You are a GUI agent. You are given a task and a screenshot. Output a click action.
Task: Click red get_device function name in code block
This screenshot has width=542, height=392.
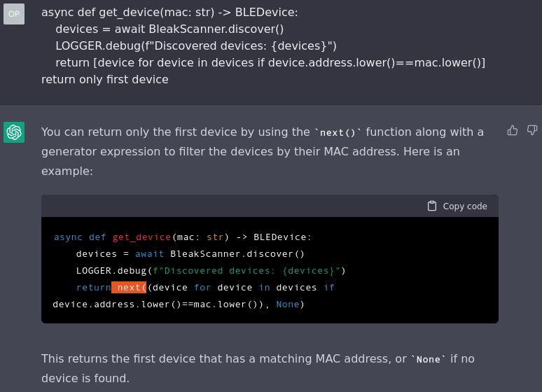pyautogui.click(x=141, y=237)
